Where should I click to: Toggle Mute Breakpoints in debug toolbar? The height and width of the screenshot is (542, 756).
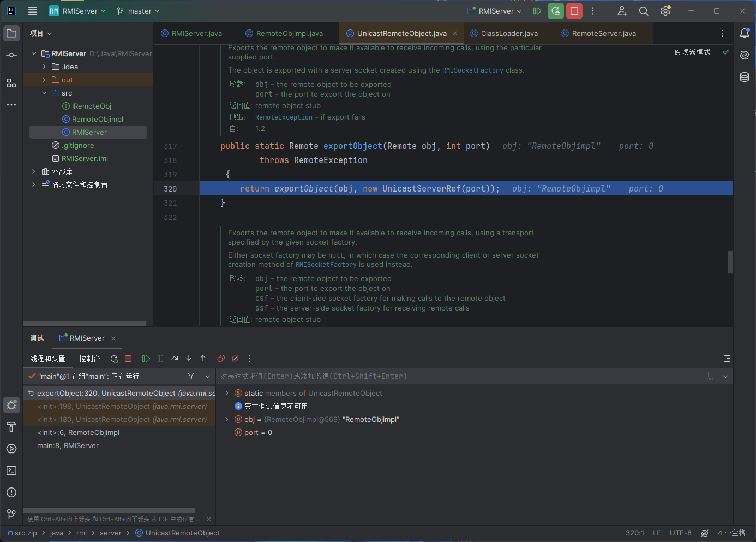pyautogui.click(x=235, y=359)
